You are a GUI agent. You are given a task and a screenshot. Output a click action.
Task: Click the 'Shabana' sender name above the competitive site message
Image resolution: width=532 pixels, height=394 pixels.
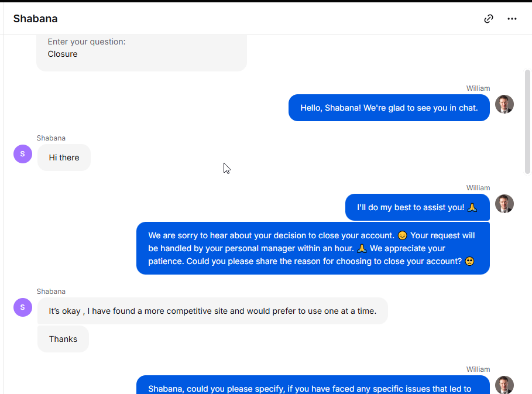click(x=51, y=292)
